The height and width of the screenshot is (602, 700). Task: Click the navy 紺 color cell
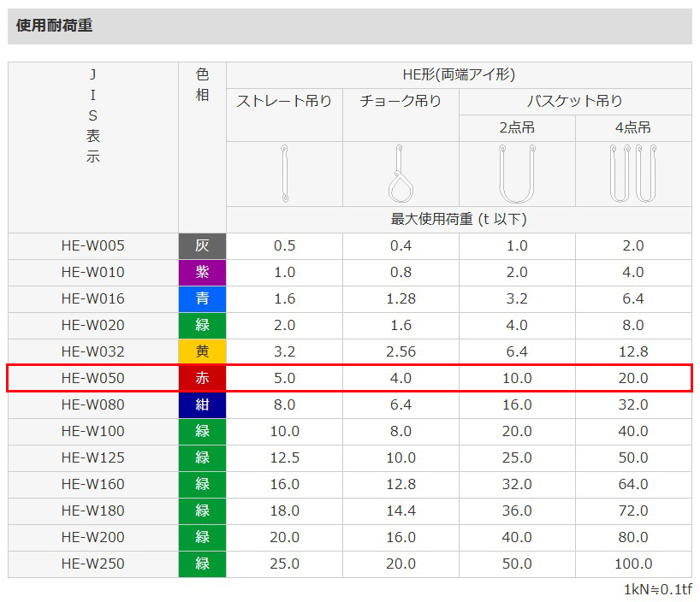point(202,404)
